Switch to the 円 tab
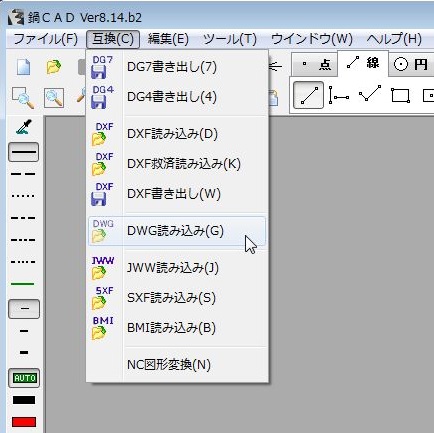The height and width of the screenshot is (433, 434). pos(411,64)
